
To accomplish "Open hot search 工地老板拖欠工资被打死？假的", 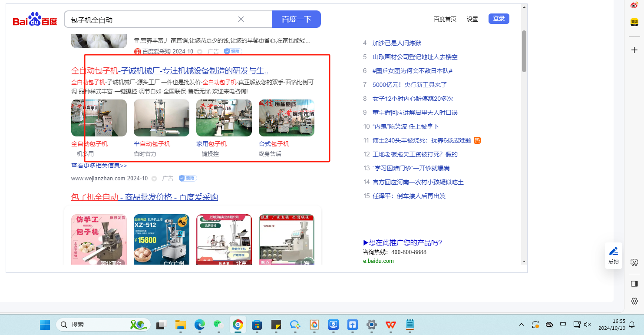I will 415,154.
